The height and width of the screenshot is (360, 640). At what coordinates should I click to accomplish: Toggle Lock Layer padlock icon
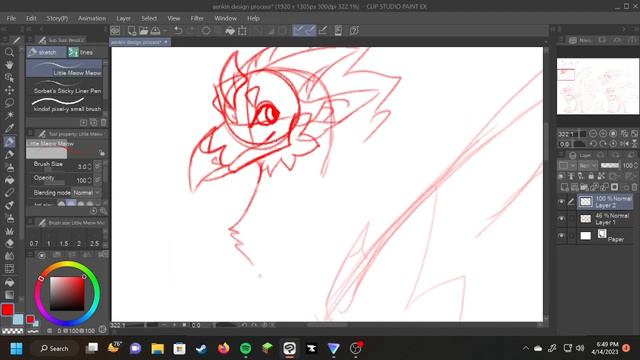click(x=591, y=176)
